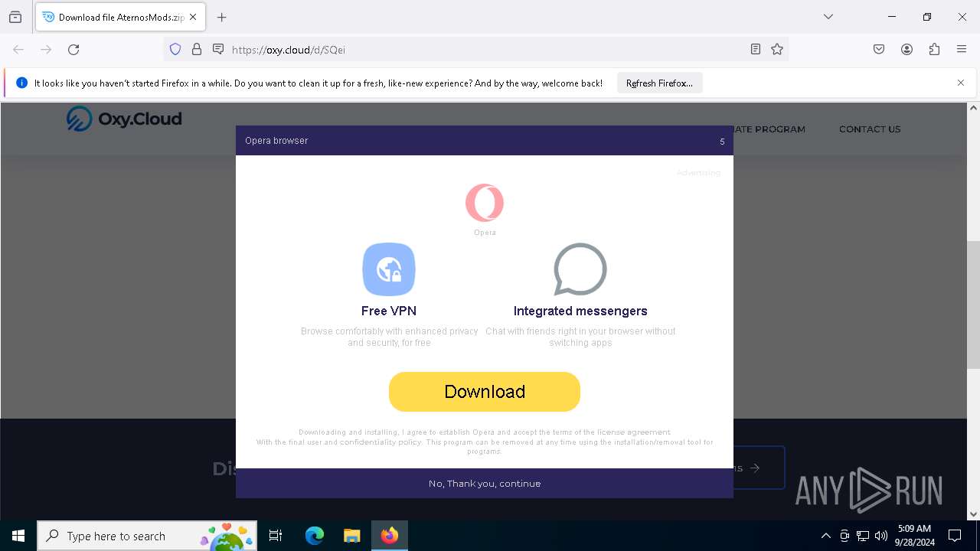Viewport: 980px width, 551px height.
Task: Click the Firefox reload page button
Action: pyautogui.click(x=73, y=50)
